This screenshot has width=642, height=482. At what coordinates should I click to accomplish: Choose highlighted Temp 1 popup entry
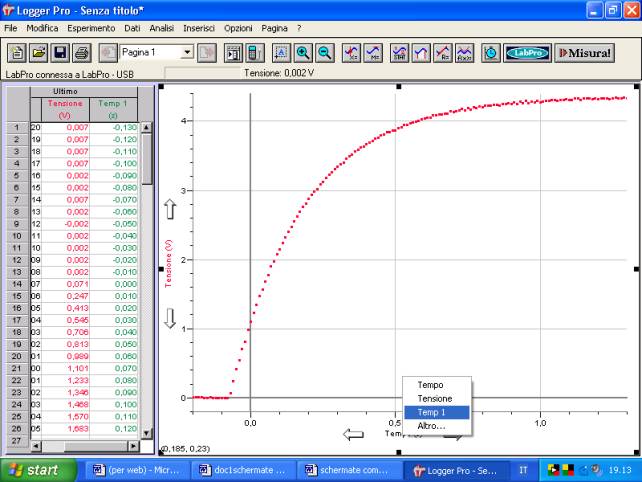[x=437, y=412]
